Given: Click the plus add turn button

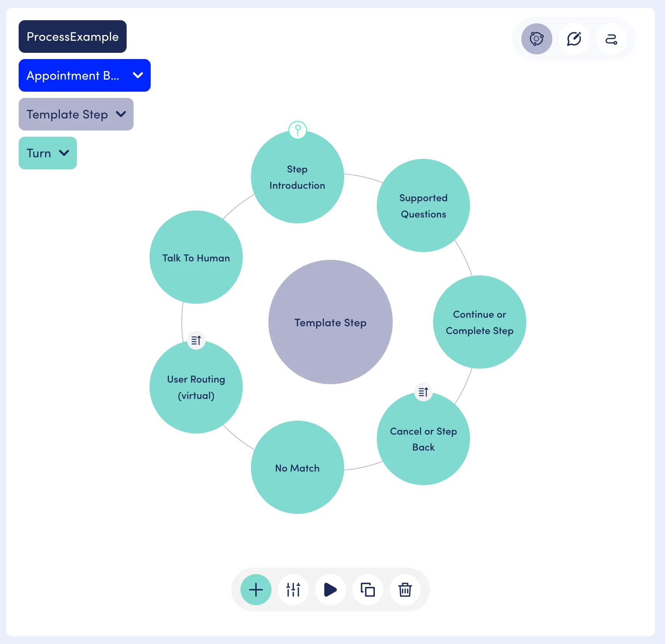Looking at the screenshot, I should point(256,590).
